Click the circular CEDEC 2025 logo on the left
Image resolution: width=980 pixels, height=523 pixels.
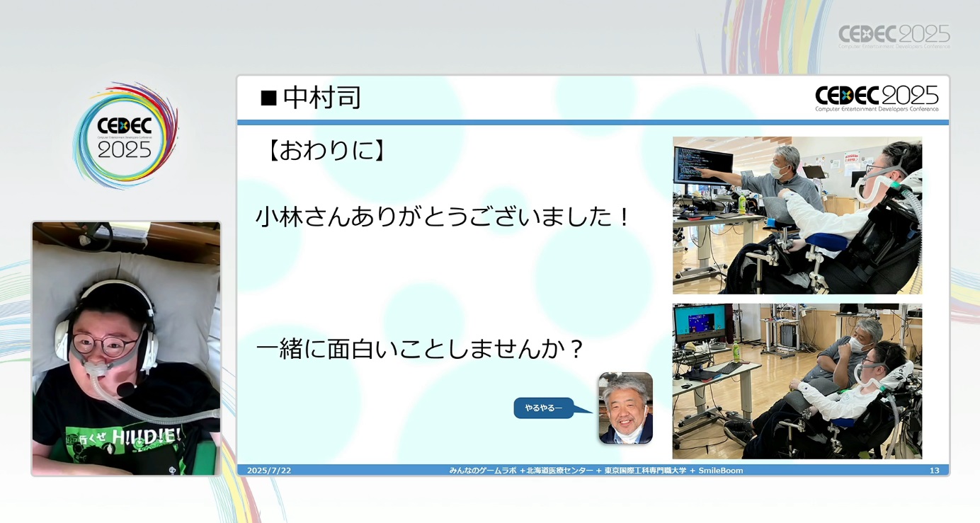pyautogui.click(x=125, y=135)
